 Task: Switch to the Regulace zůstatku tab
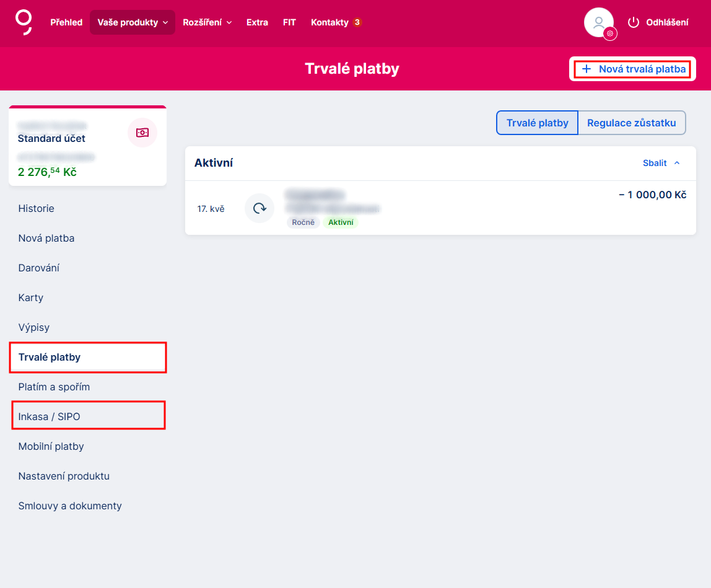(631, 123)
